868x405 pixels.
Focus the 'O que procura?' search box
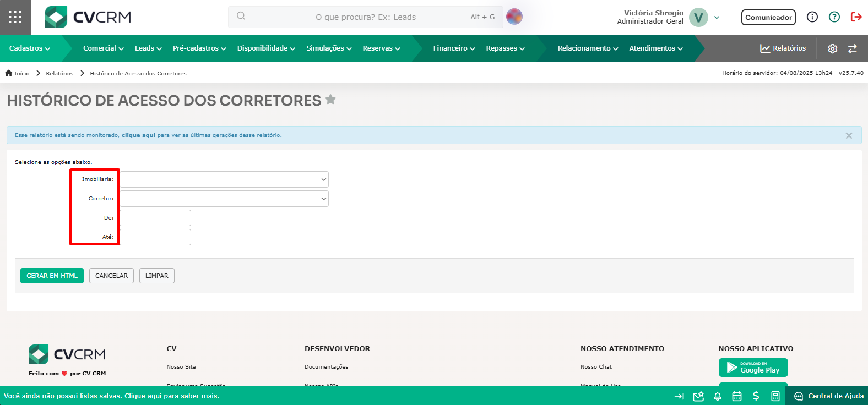[366, 17]
